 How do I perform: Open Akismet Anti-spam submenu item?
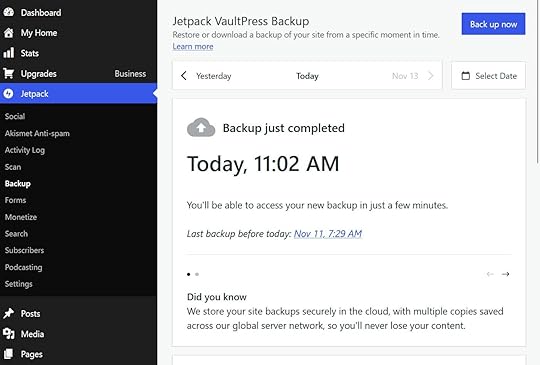[37, 133]
